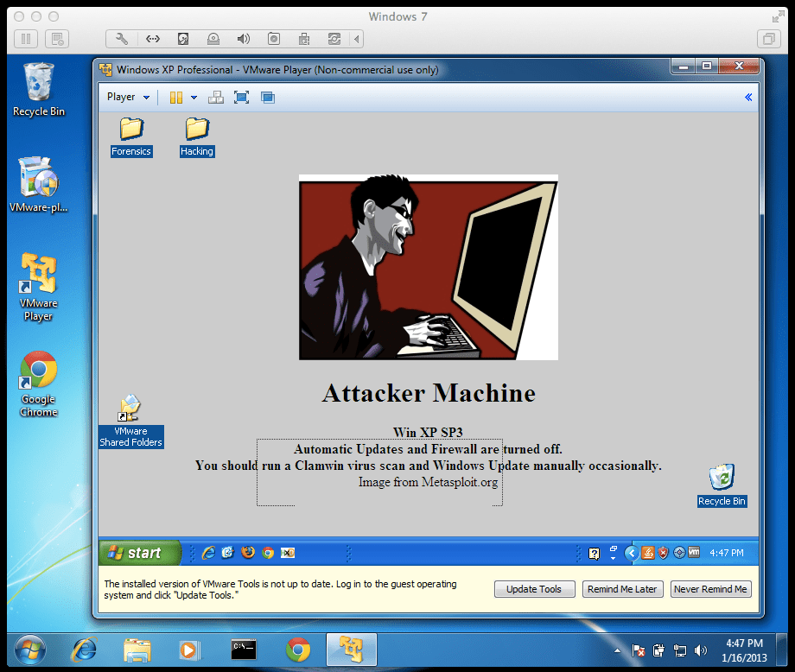Open Google Chrome from Quick Launch
This screenshot has height=672, width=795.
[267, 552]
